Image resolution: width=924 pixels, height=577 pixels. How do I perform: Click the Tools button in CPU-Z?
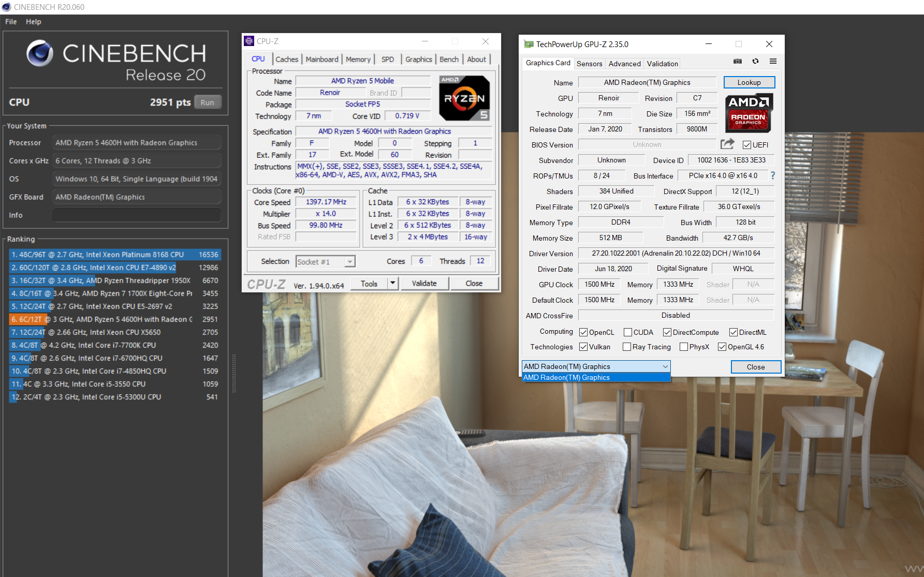(x=369, y=283)
